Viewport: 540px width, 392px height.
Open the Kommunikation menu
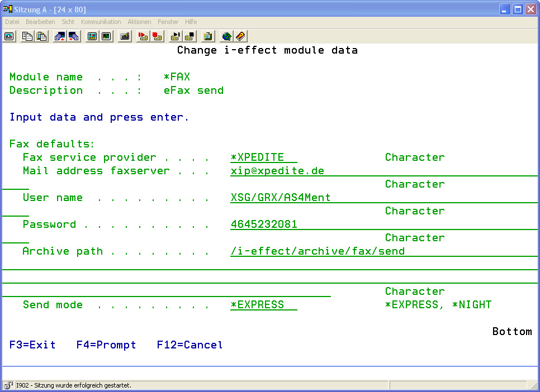coord(101,22)
